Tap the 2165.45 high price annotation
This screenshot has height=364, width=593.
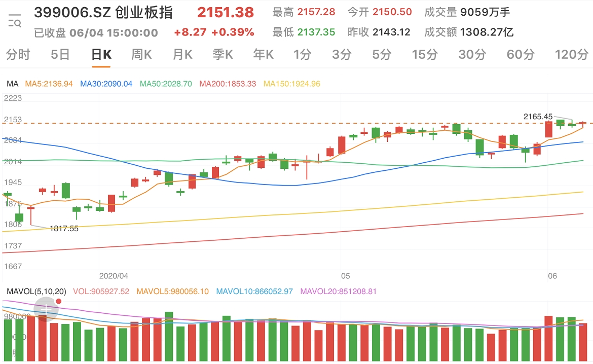[x=538, y=117]
